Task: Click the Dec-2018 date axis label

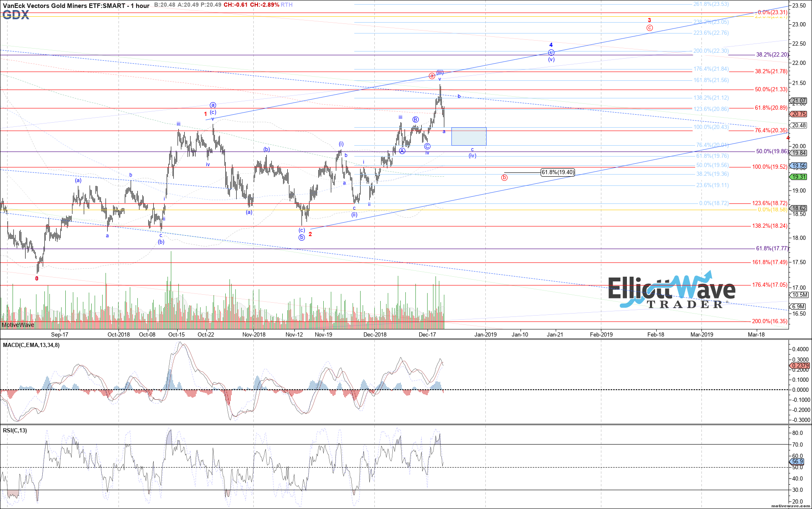Action: 375,334
